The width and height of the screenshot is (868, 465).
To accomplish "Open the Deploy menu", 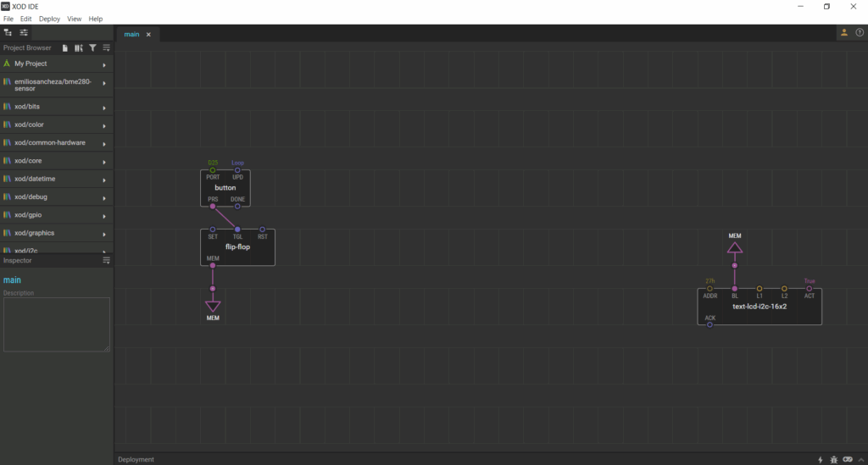I will pos(49,19).
